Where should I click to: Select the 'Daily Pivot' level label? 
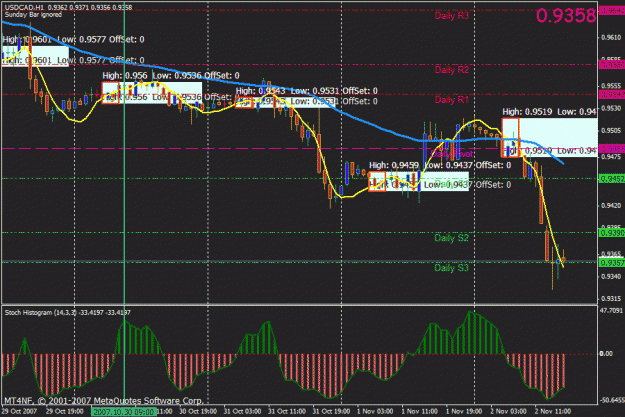(452, 154)
